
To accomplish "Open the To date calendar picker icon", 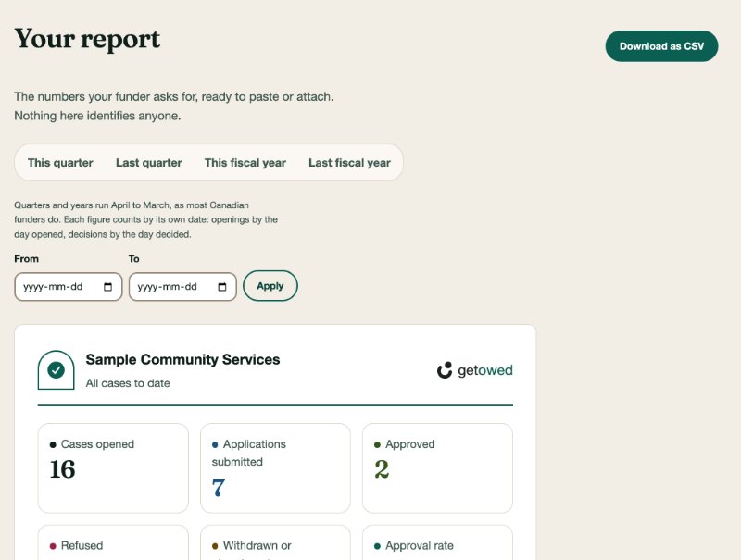I will coord(222,287).
